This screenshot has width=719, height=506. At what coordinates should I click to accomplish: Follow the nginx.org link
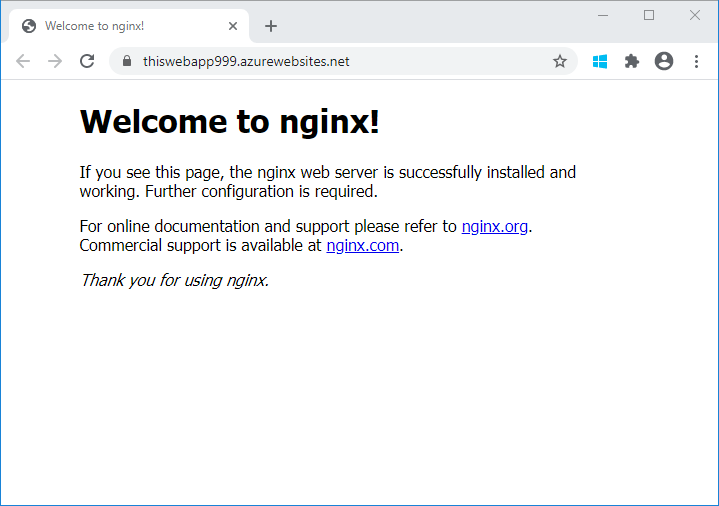tap(494, 226)
